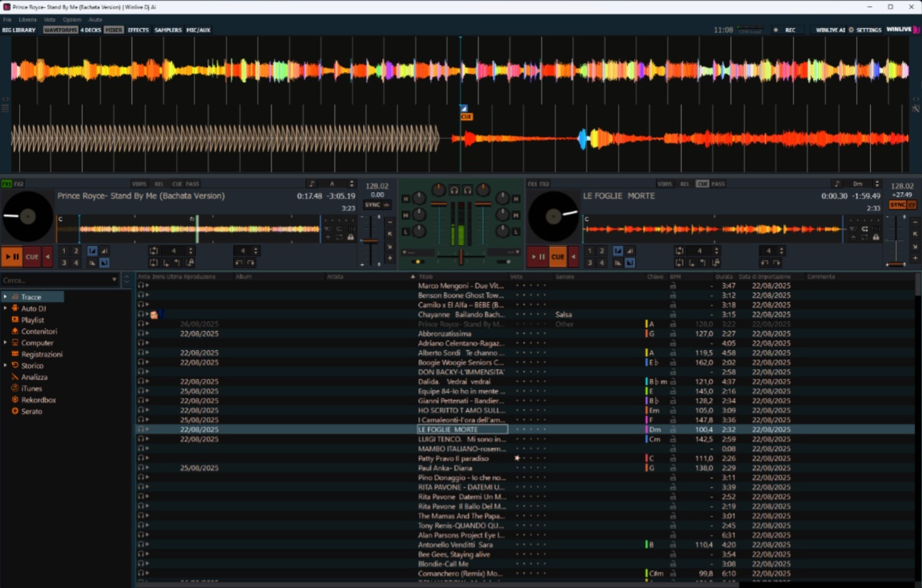
Task: Select Analizza in the sidebar
Action: 34,377
